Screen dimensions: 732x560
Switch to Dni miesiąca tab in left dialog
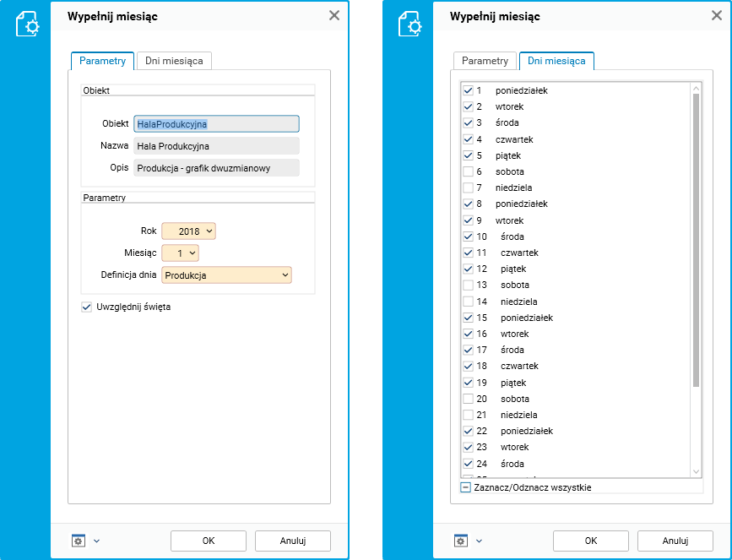(x=174, y=61)
